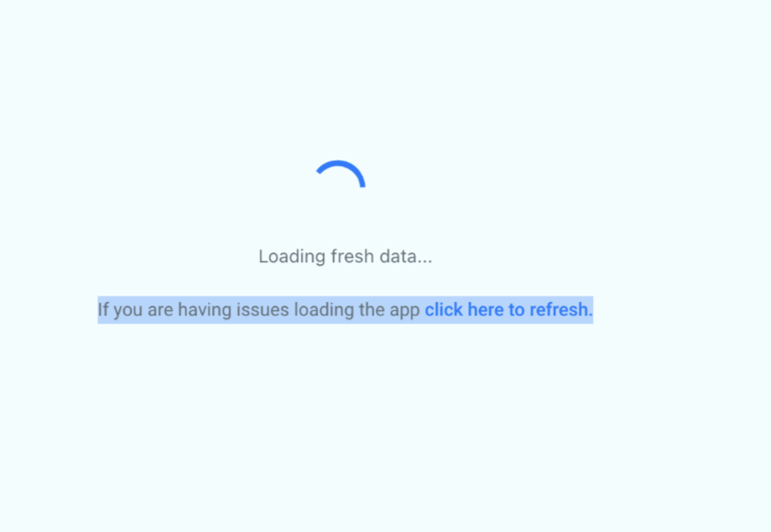
Task: Click the word 'to' in the refresh link
Action: (516, 310)
